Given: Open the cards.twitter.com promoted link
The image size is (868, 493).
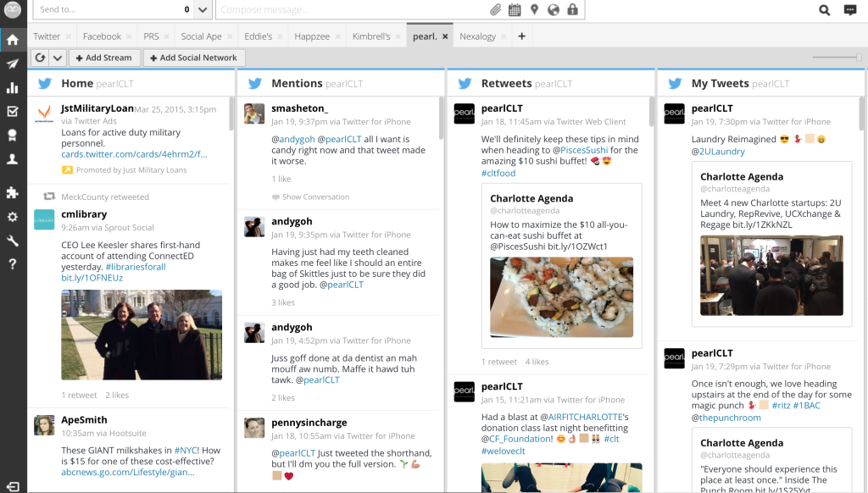Looking at the screenshot, I should point(134,154).
